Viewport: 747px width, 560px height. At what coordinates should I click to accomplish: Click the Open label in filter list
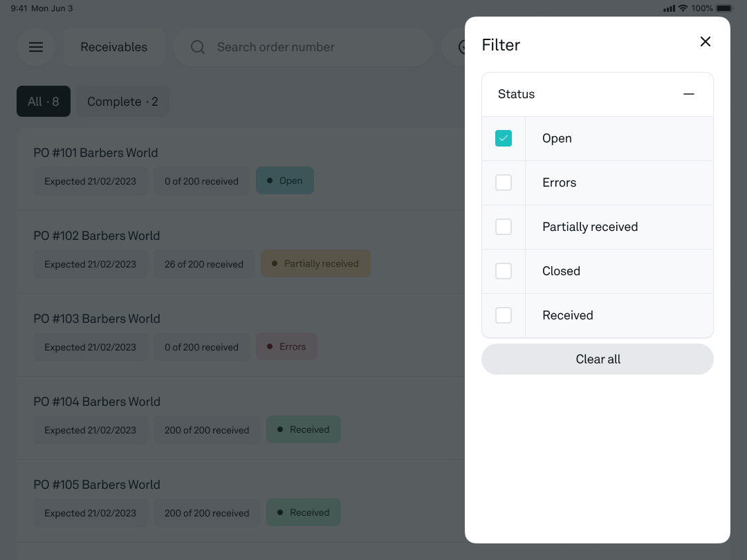pos(557,138)
